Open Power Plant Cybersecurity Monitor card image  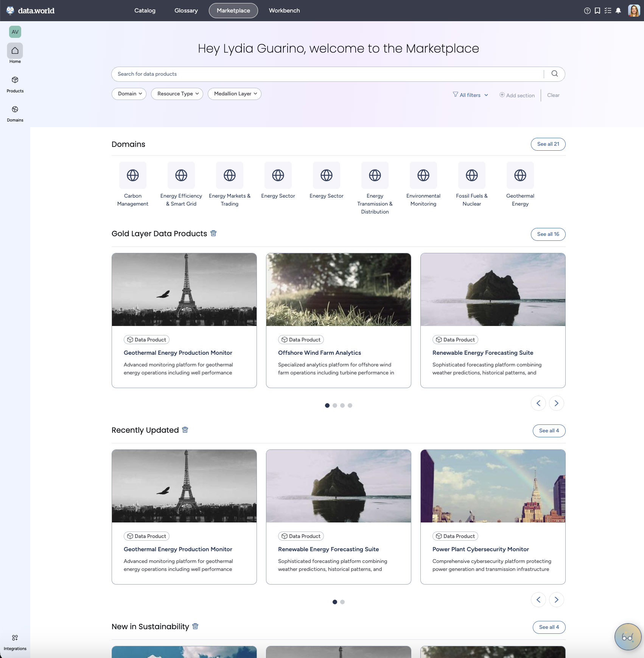tap(493, 486)
